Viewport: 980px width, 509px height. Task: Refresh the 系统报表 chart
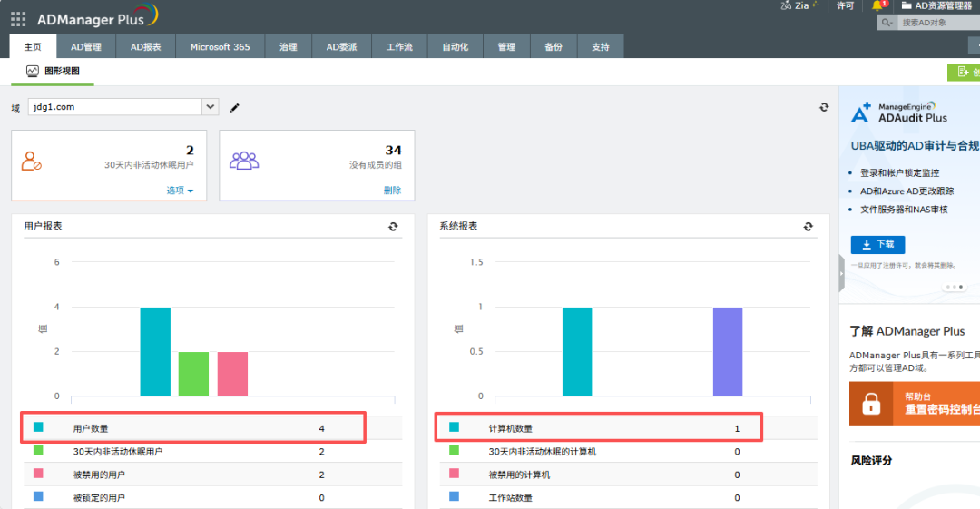click(808, 226)
